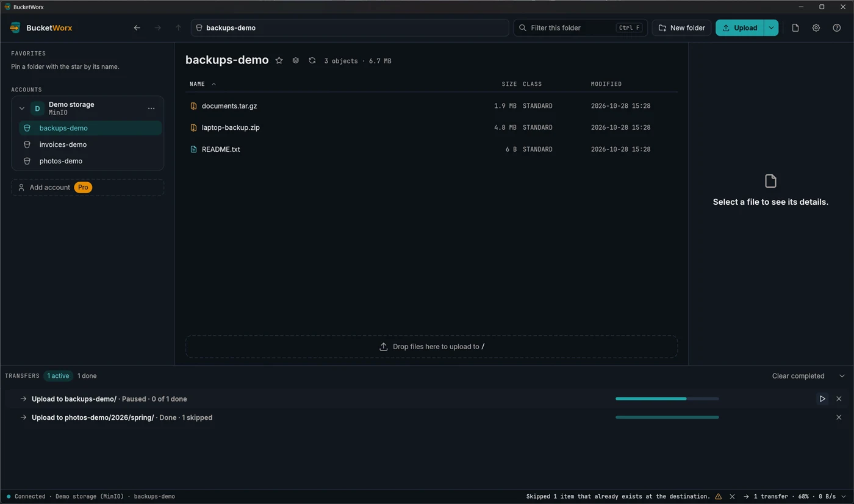This screenshot has height=504, width=854.
Task: Click the Upload button
Action: (739, 28)
